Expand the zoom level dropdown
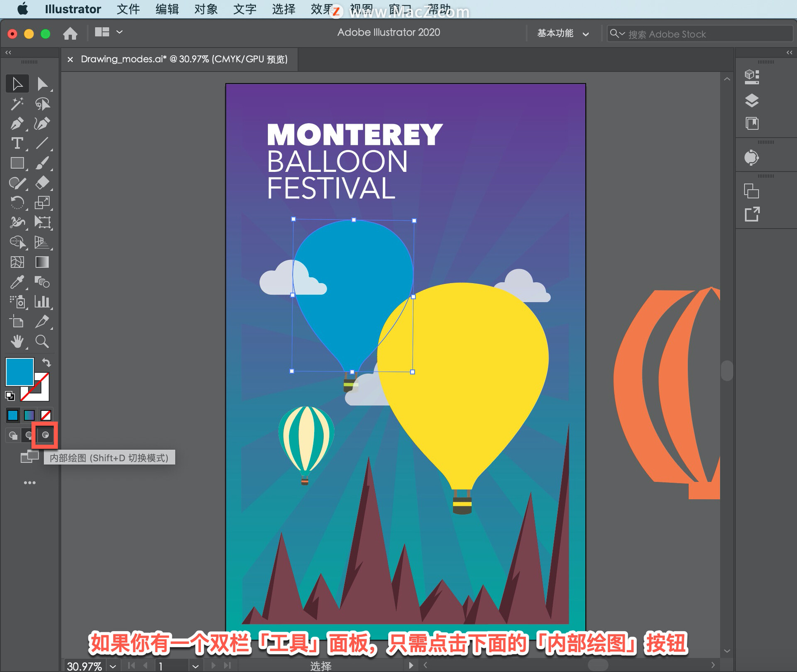This screenshot has width=797, height=672. [x=113, y=666]
